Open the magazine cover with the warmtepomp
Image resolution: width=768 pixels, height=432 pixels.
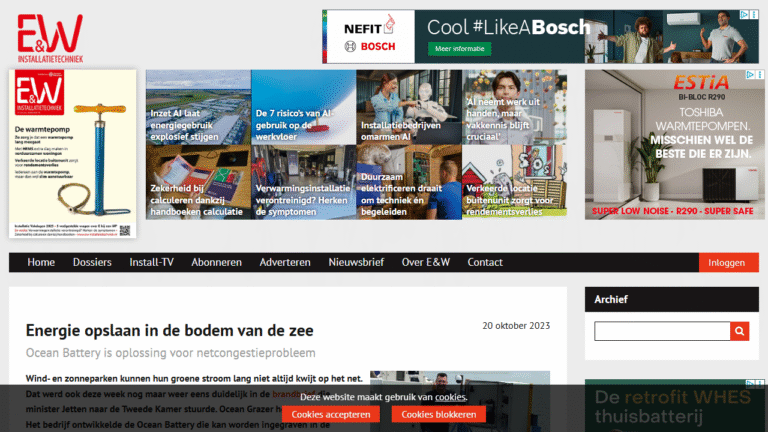point(73,153)
